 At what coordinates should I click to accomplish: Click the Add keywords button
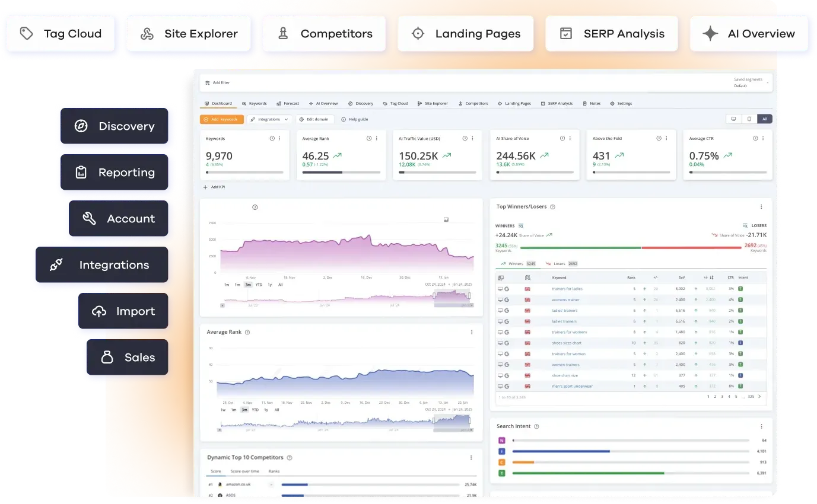click(221, 119)
